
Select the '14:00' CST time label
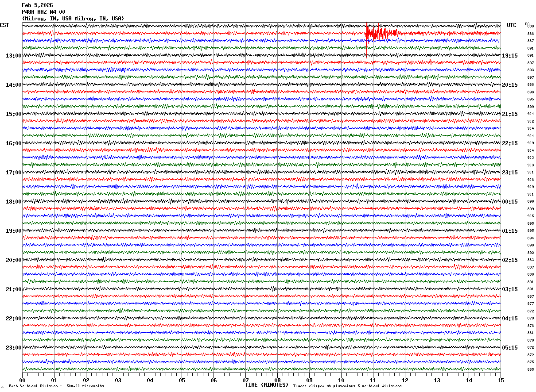13,85
